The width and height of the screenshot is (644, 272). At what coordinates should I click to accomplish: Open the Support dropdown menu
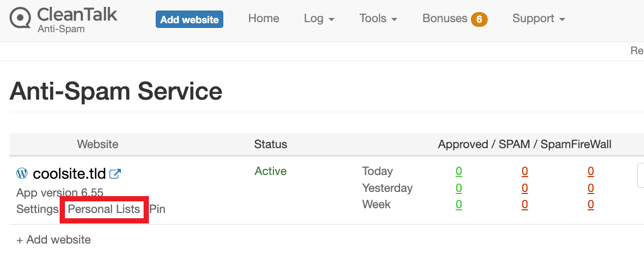tap(539, 18)
